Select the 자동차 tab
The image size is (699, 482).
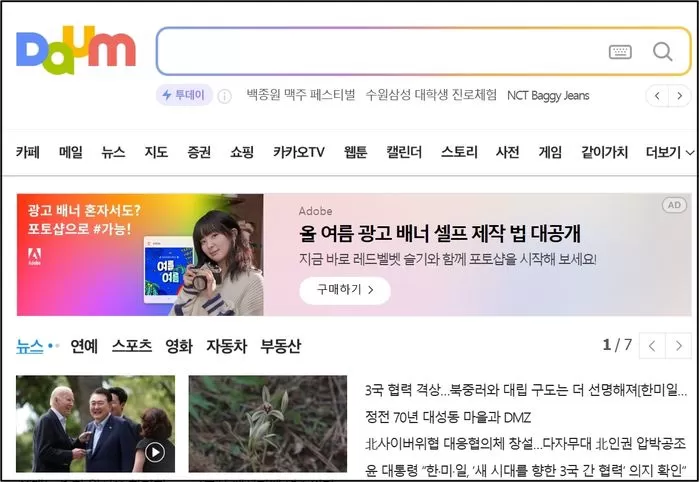[226, 346]
